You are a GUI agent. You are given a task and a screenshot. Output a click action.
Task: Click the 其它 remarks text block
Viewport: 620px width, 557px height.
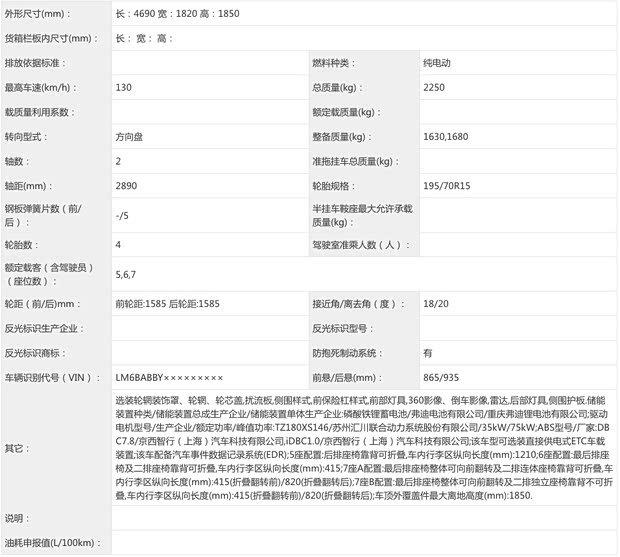click(x=360, y=447)
